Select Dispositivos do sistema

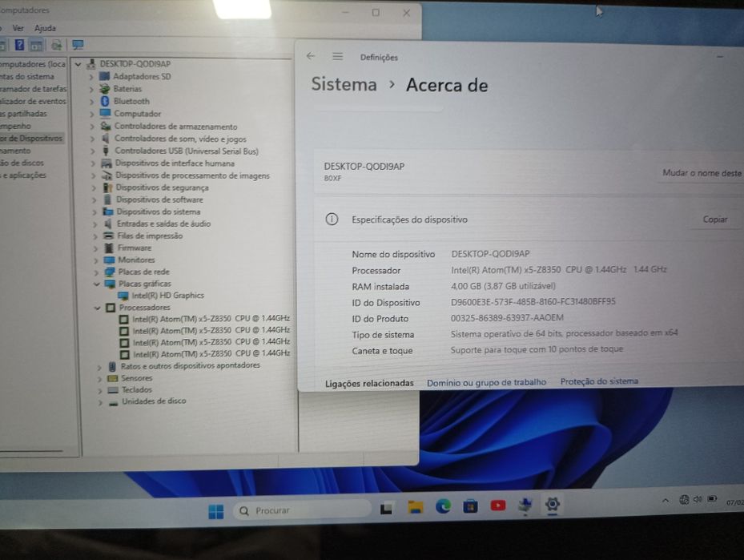tap(159, 212)
